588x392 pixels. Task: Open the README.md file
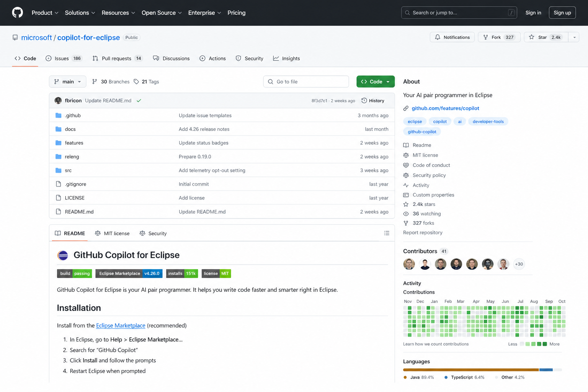point(79,212)
